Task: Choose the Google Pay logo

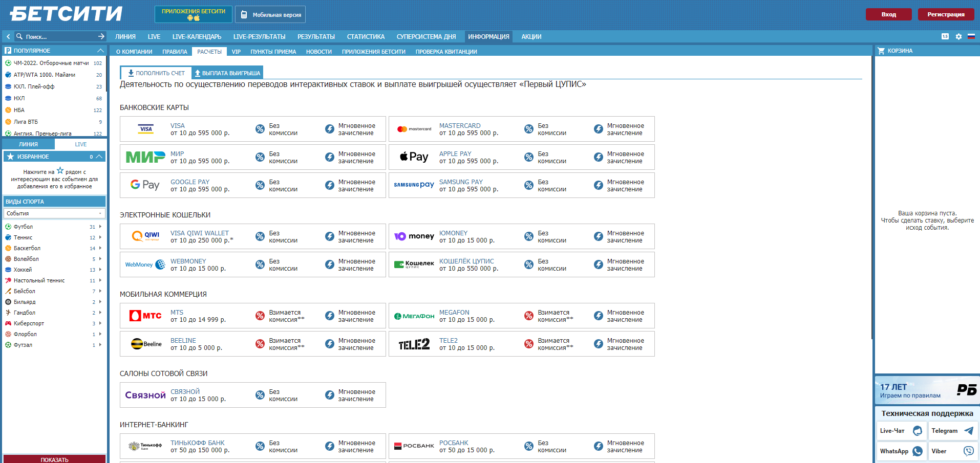Action: pyautogui.click(x=145, y=185)
